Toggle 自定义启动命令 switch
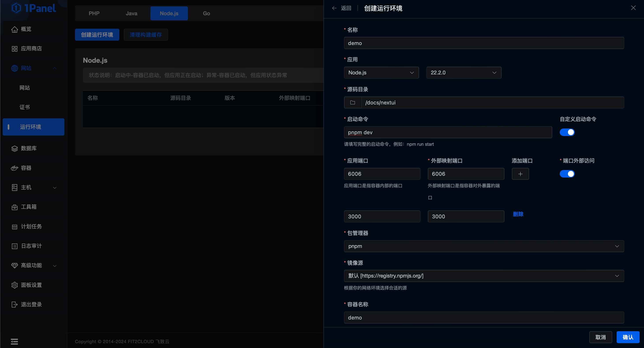Viewport: 644px width, 348px height. [x=567, y=132]
